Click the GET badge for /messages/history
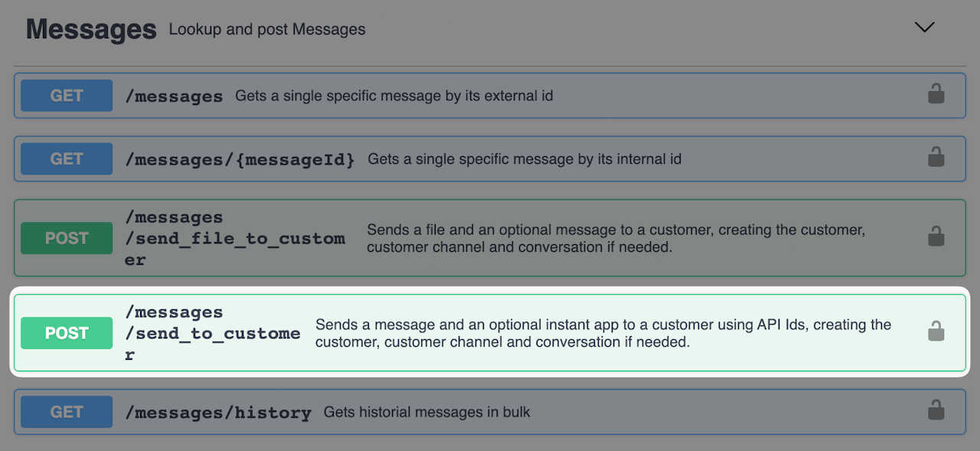This screenshot has height=451, width=980. click(x=67, y=412)
